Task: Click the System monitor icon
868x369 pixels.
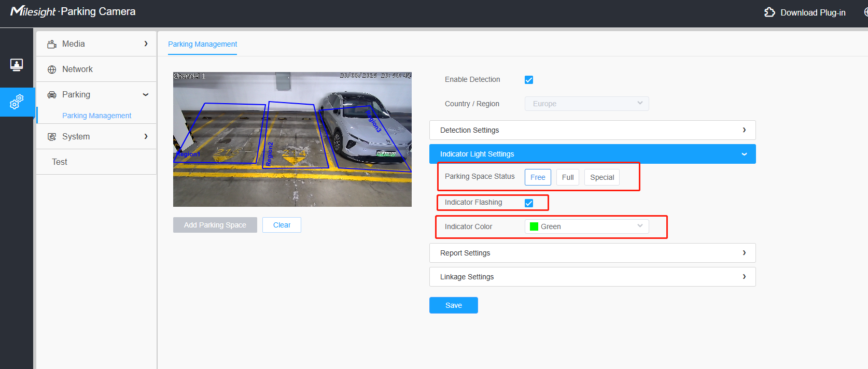Action: (52, 137)
